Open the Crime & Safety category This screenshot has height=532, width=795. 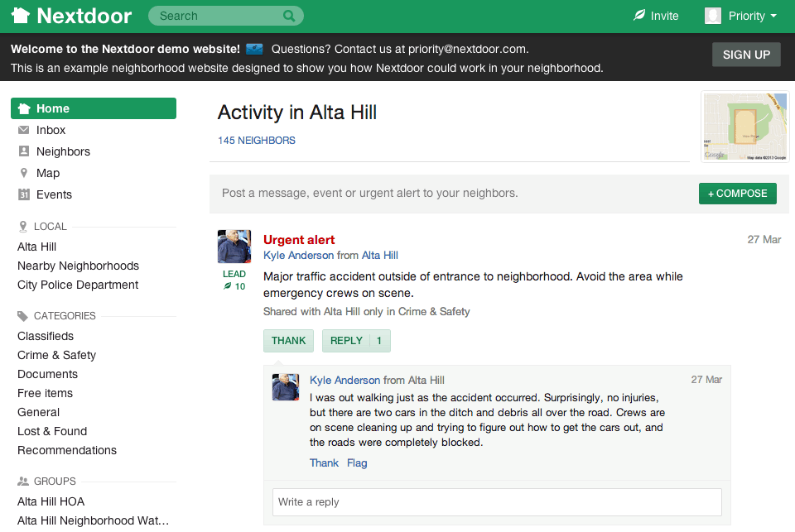tap(56, 355)
